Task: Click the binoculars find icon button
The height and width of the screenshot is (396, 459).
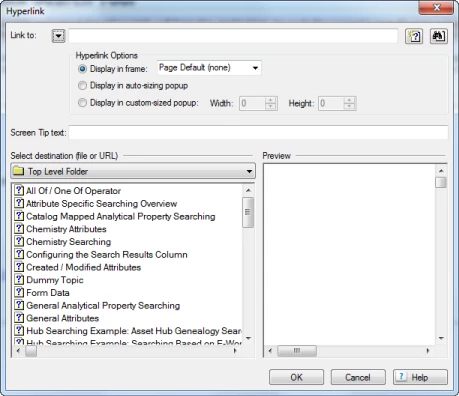Action: 439,36
